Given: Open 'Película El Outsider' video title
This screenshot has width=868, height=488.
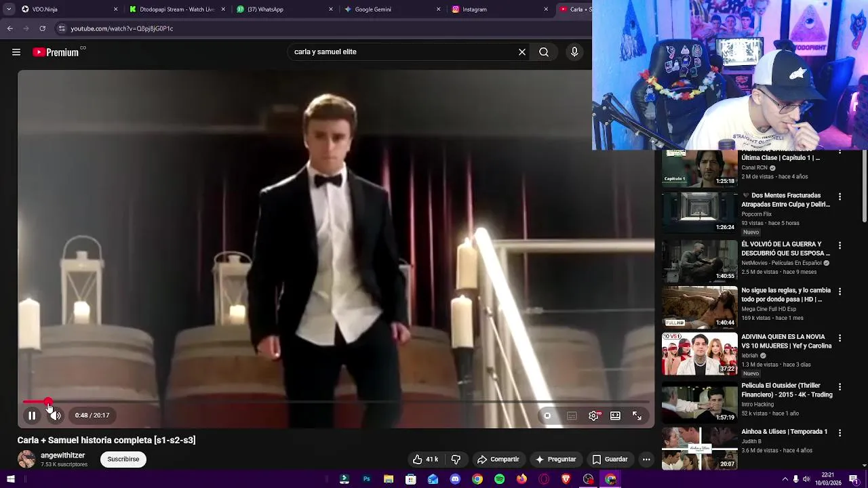Looking at the screenshot, I should (x=787, y=390).
